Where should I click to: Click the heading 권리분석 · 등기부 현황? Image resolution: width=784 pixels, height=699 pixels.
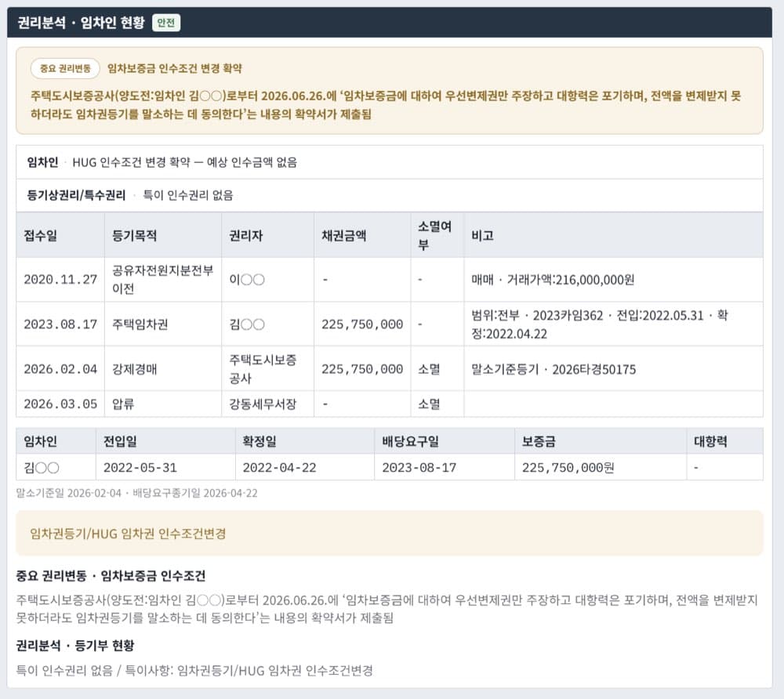click(x=75, y=645)
